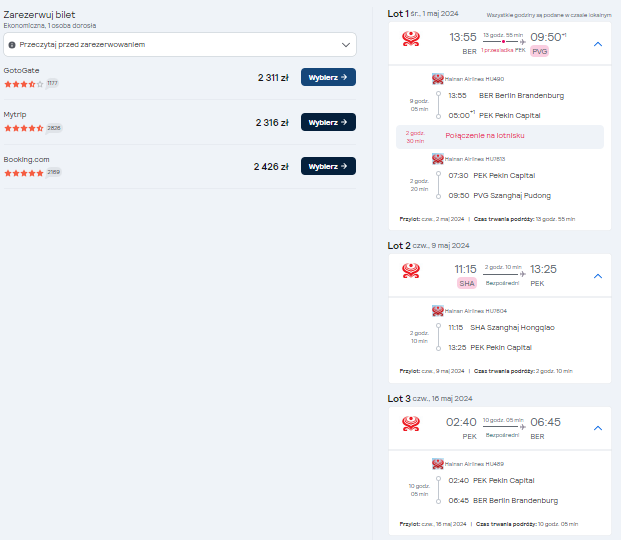Click the lock icon before 'Przeczytaj przed zarezerwowaniem'
This screenshot has width=621, height=540.
tap(12, 45)
